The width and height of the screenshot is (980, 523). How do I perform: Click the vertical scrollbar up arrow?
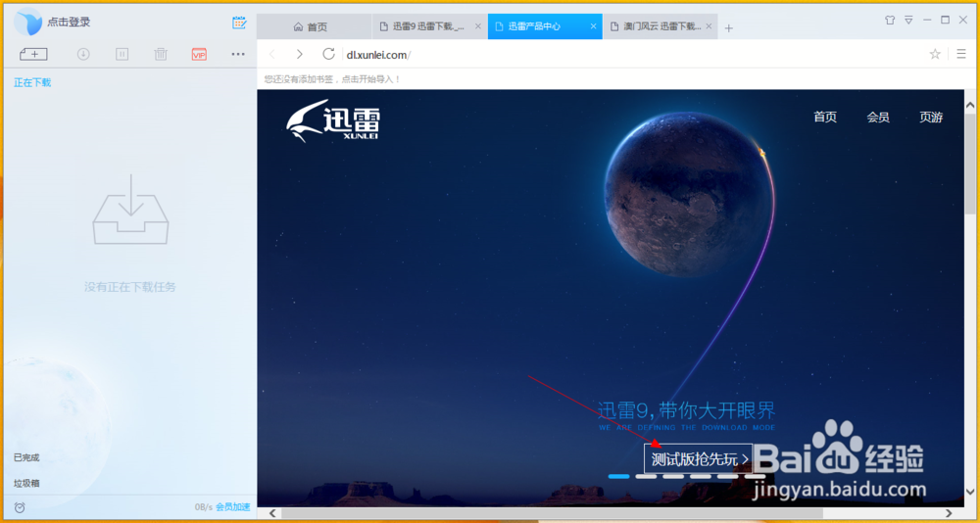(970, 104)
